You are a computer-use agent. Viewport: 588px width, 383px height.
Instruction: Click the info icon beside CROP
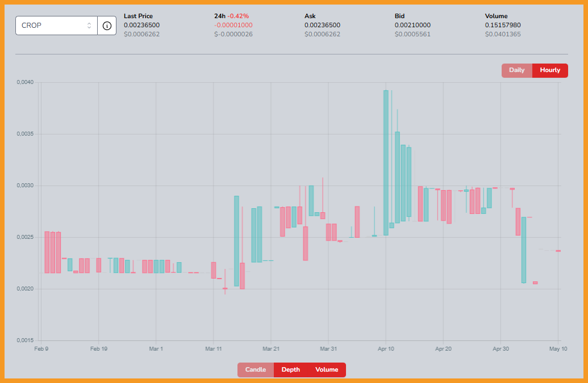click(107, 26)
